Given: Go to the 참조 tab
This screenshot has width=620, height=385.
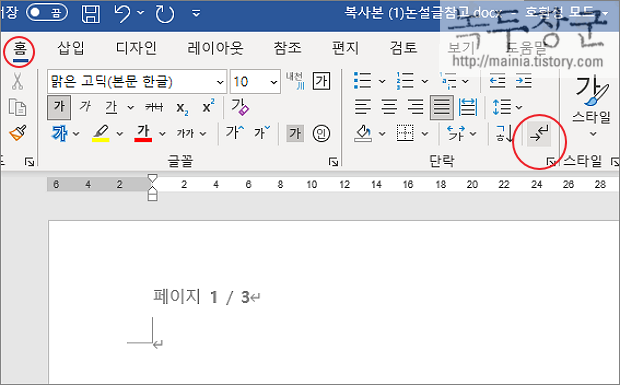Looking at the screenshot, I should pos(287,48).
